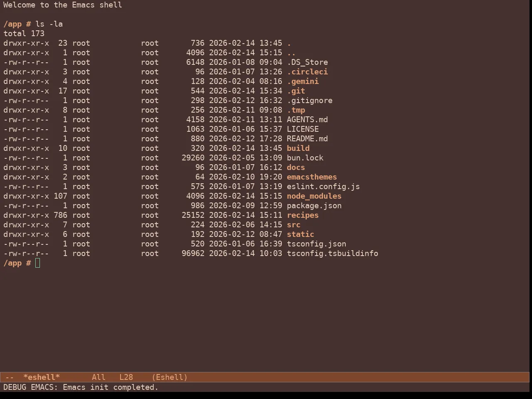The height and width of the screenshot is (399, 532).
Task: Click the tsconfig.tsbuildinfo file name
Action: tap(332, 254)
